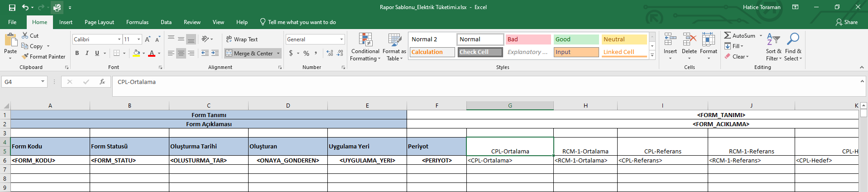Open the Name Box dropdown arrow
The width and height of the screenshot is (868, 192).
coord(43,82)
